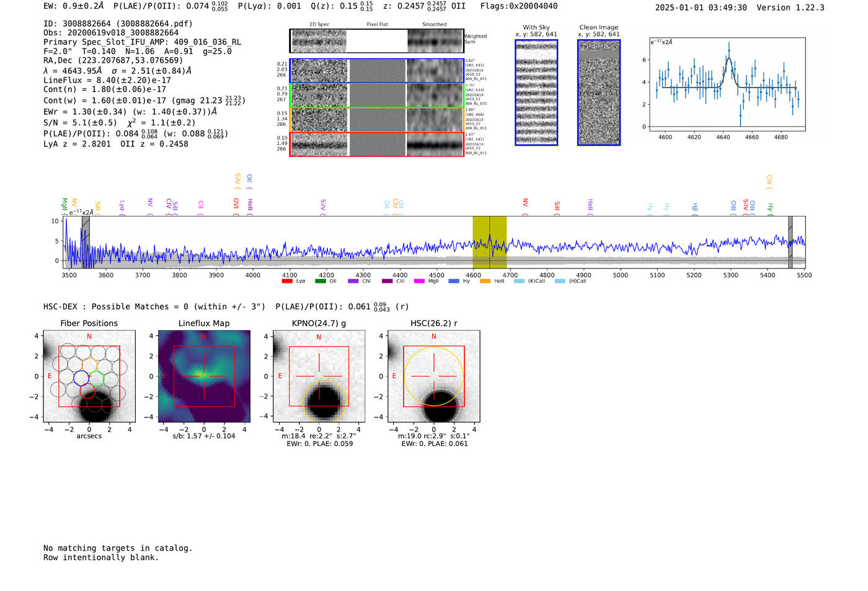This screenshot has width=868, height=591.
Task: Click the orange fiber circle in Fiber Positions
Action: (x=89, y=365)
